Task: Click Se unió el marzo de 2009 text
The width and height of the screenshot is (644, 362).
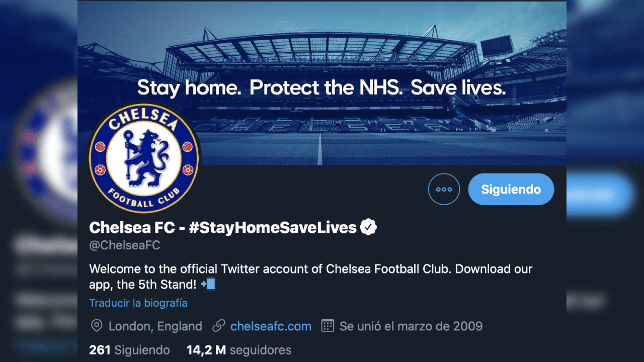Action: pyautogui.click(x=410, y=326)
